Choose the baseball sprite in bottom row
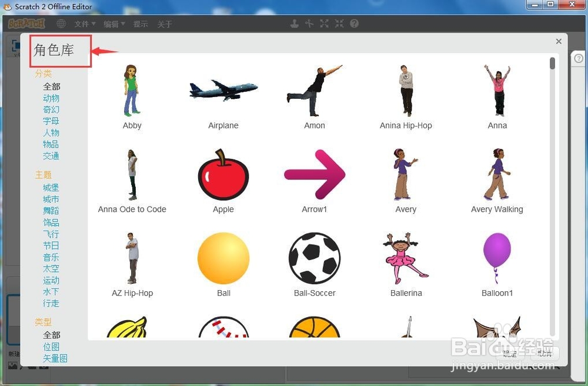588x386 pixels. (x=223, y=327)
